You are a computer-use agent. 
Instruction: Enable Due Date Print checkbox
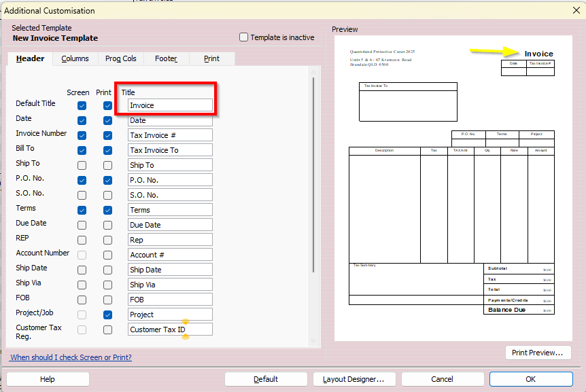tap(107, 225)
